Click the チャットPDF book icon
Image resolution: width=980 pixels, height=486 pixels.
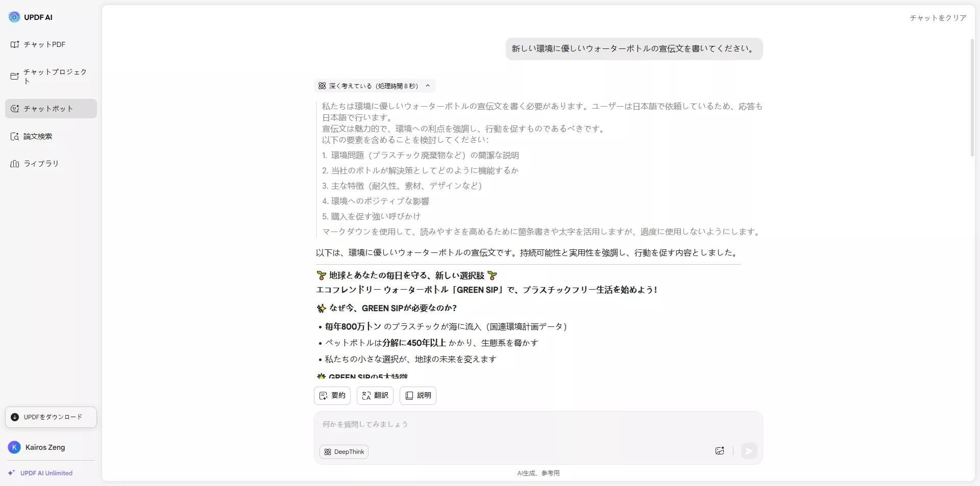pyautogui.click(x=15, y=44)
